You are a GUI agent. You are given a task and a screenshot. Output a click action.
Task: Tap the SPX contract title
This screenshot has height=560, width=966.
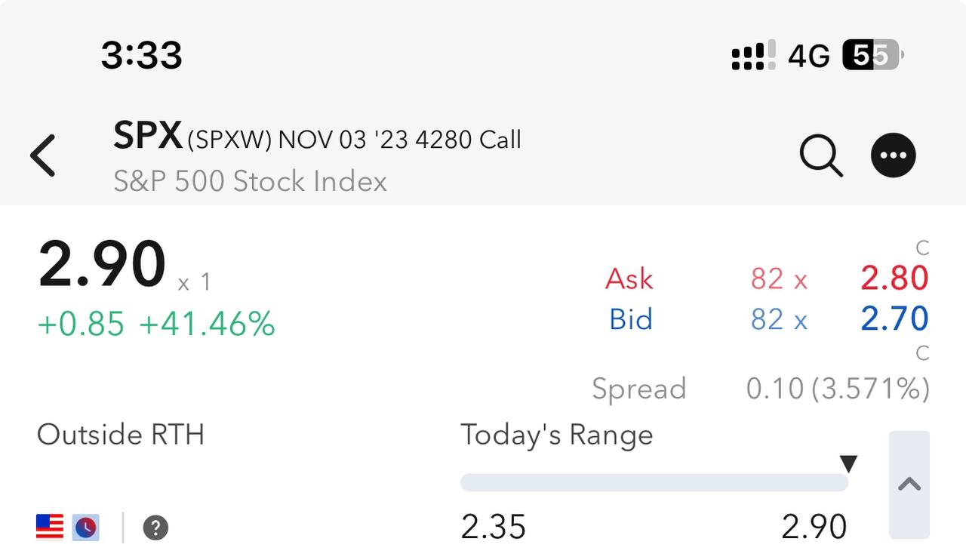[x=317, y=138]
